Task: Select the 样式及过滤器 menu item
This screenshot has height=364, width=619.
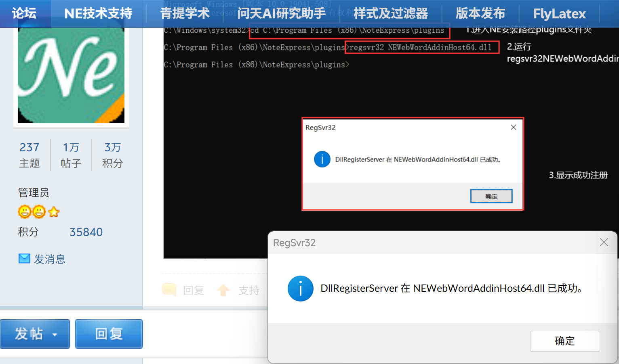Action: point(391,13)
